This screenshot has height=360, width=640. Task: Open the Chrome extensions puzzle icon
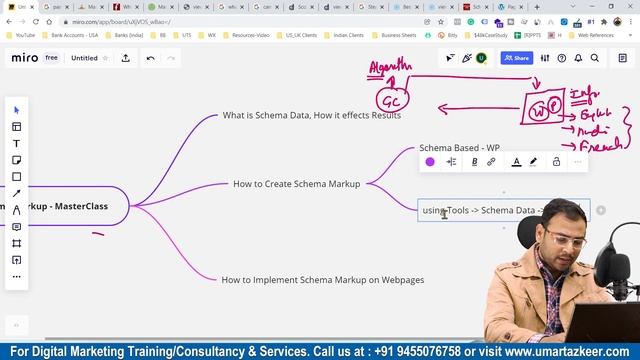pos(604,22)
